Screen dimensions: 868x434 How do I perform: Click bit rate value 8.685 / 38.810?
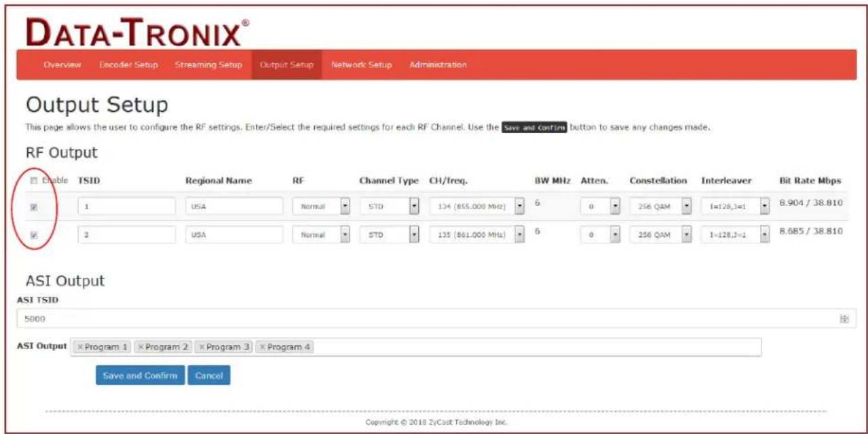click(x=811, y=231)
